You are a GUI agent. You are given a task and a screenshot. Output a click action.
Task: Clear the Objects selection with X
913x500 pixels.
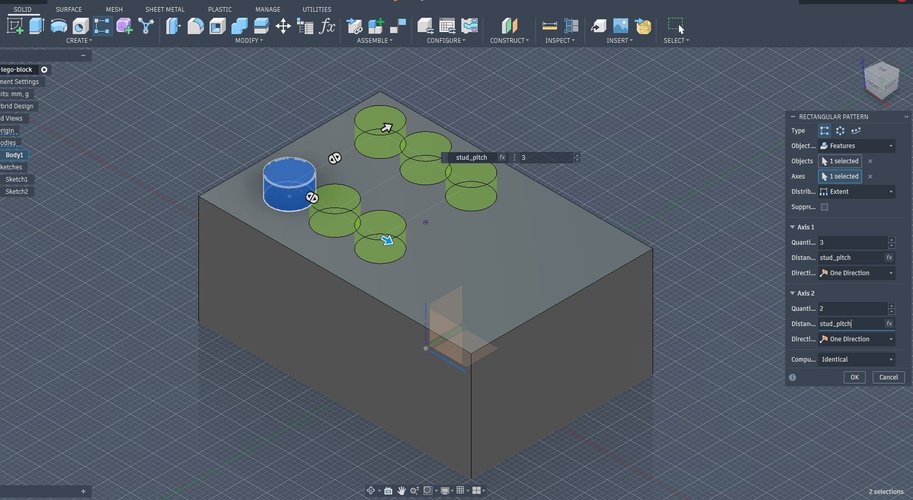pyautogui.click(x=870, y=161)
